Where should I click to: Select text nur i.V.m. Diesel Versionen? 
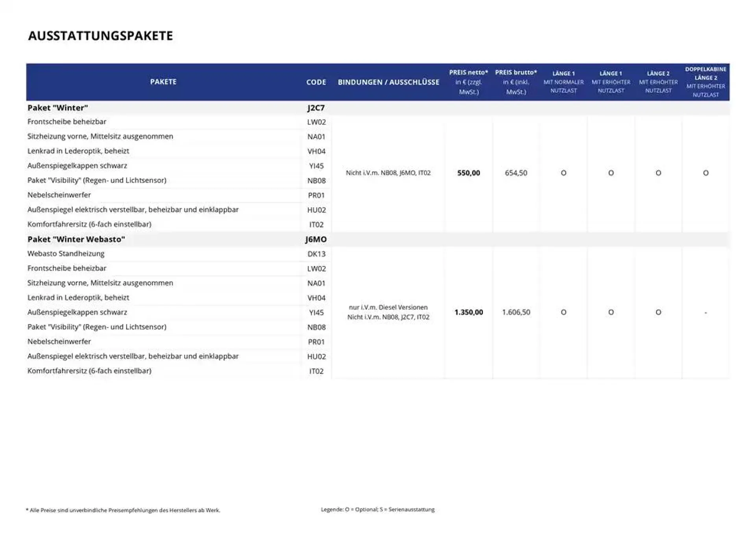point(388,307)
